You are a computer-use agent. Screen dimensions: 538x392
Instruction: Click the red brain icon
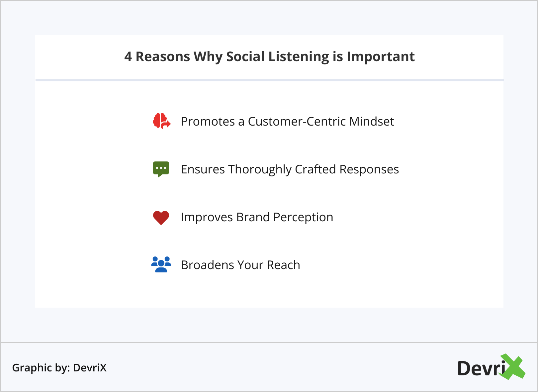coord(161,121)
